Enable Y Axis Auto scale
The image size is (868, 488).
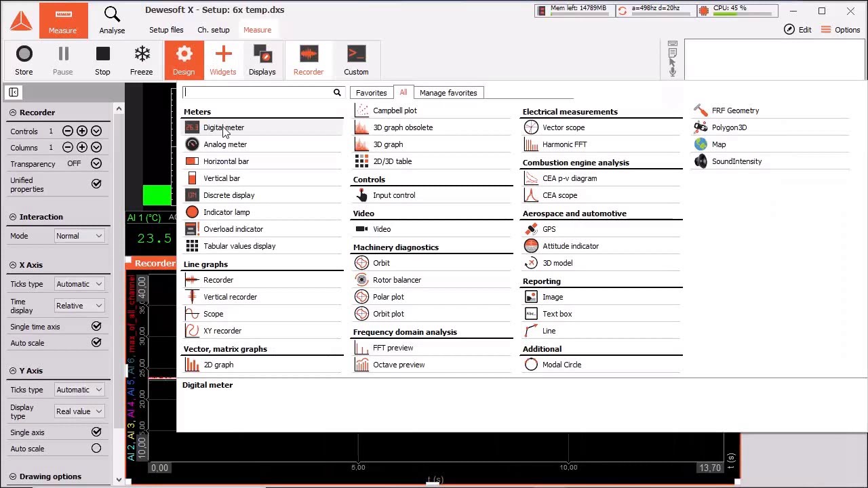[96, 448]
